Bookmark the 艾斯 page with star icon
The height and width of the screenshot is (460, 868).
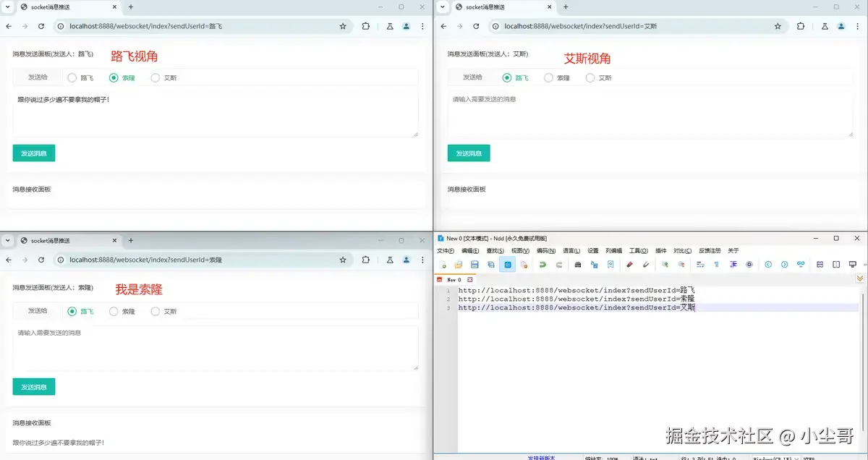click(x=778, y=26)
